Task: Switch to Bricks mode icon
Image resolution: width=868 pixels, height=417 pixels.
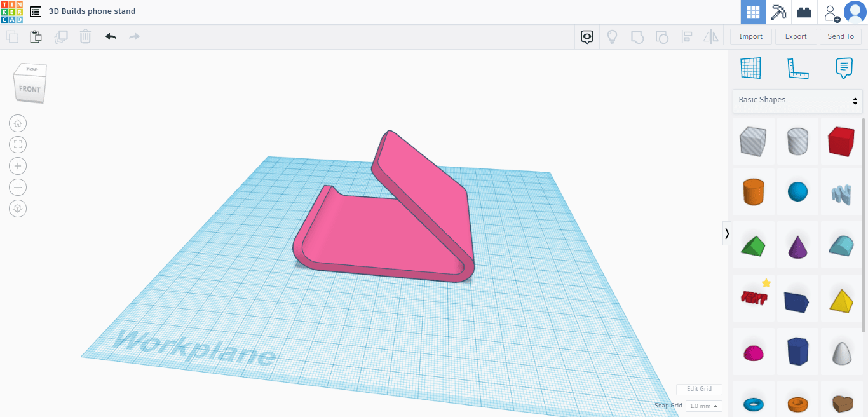Action: [804, 12]
